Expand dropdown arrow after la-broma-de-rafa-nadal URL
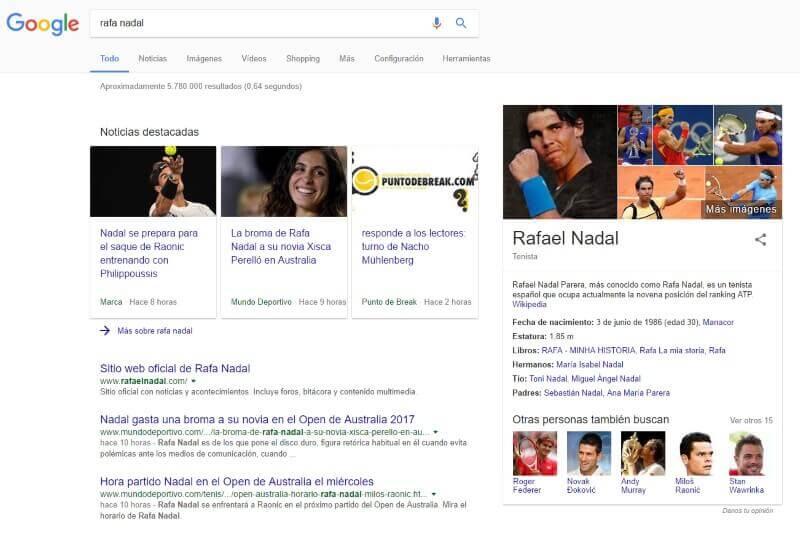The width and height of the screenshot is (800, 534). pos(435,432)
